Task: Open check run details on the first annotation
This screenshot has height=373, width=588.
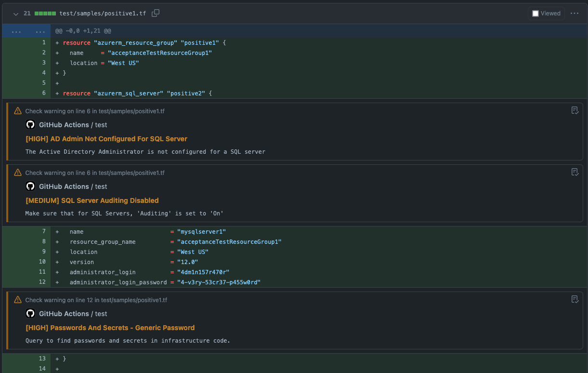Action: (x=575, y=110)
